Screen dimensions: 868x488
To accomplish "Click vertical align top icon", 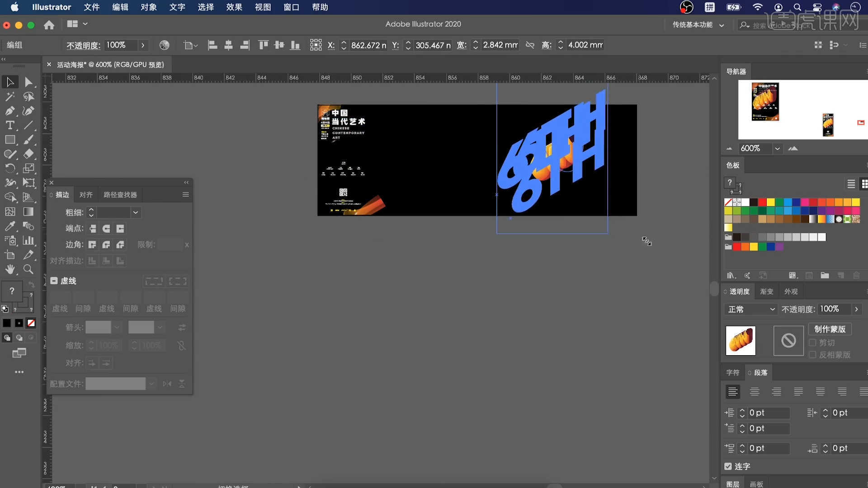I will (263, 45).
